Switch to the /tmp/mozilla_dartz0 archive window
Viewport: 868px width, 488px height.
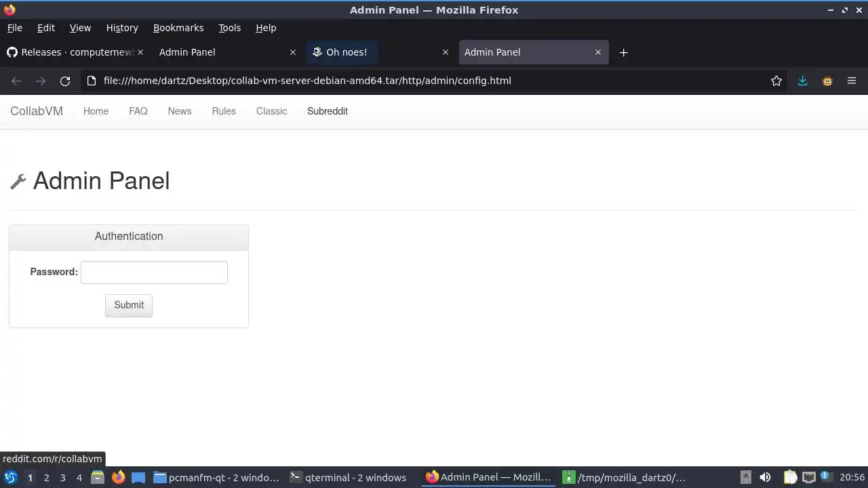[625, 478]
